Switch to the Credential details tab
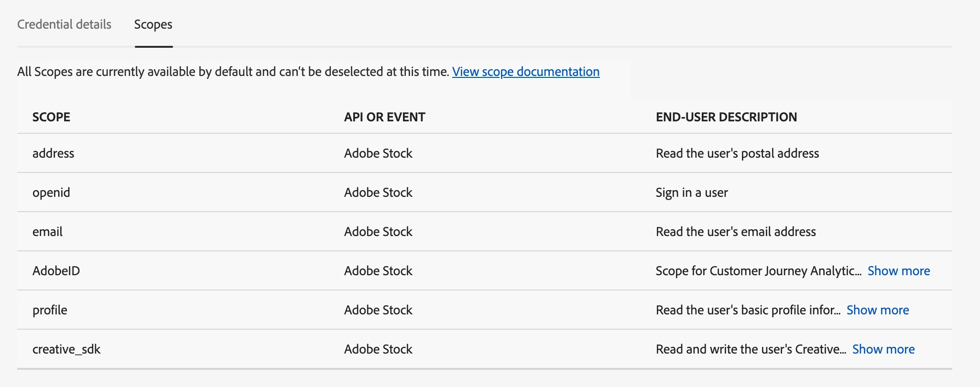The image size is (980, 387). click(64, 24)
